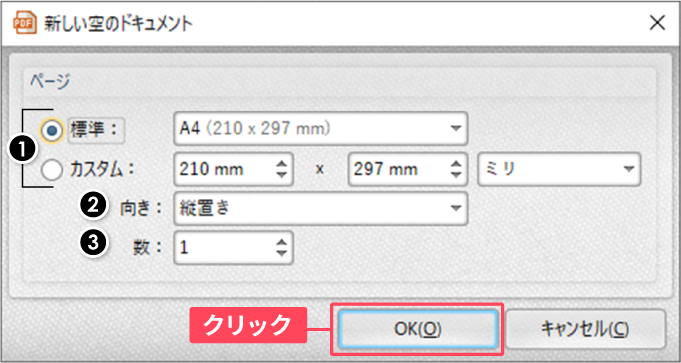The width and height of the screenshot is (681, 363).
Task: Open the A4 page size dropdown
Action: tap(321, 129)
